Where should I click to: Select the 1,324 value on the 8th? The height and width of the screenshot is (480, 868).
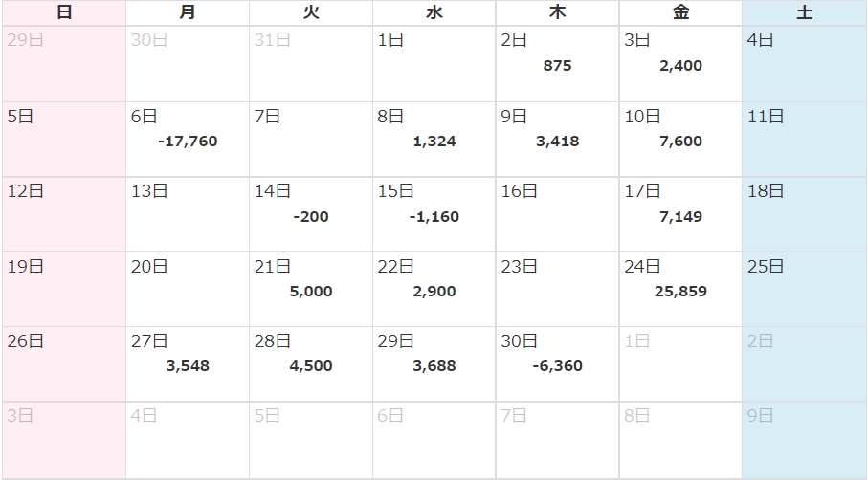pyautogui.click(x=434, y=142)
